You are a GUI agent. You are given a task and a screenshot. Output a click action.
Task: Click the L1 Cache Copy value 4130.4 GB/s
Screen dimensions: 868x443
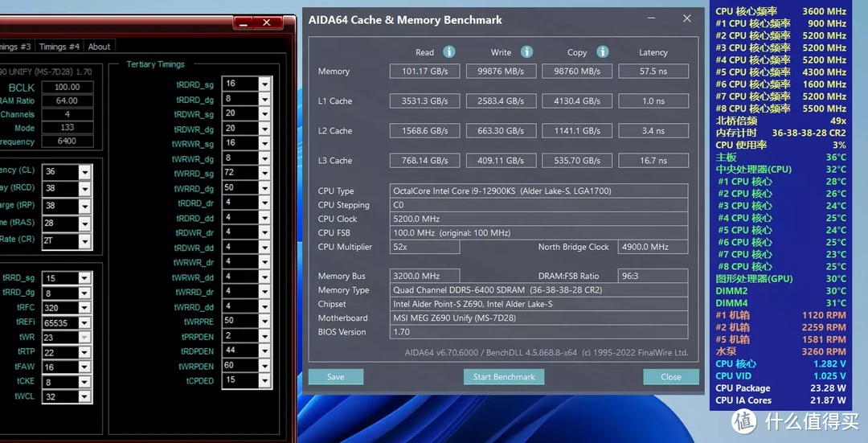click(577, 100)
